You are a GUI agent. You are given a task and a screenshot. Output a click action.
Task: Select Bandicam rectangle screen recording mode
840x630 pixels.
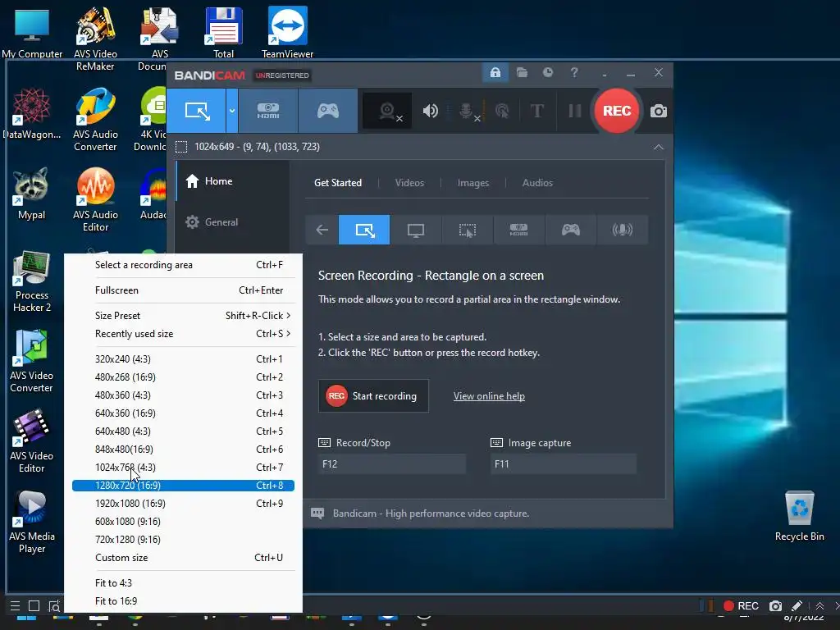[197, 111]
